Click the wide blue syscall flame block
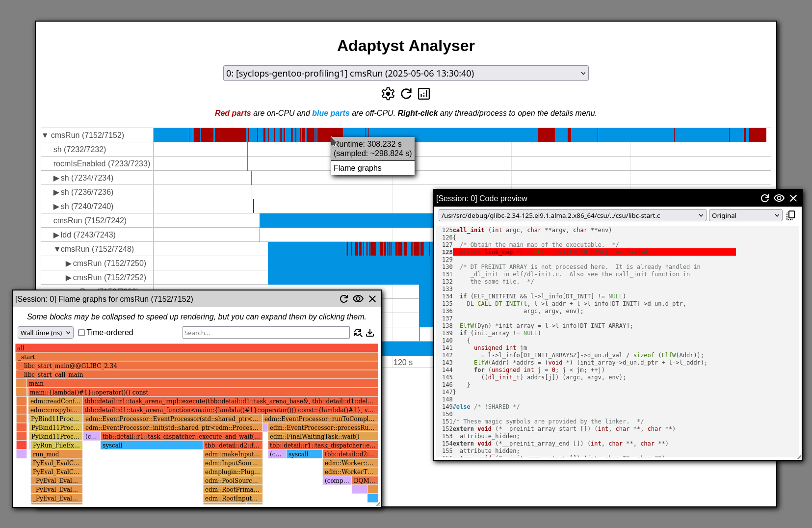 [x=152, y=445]
